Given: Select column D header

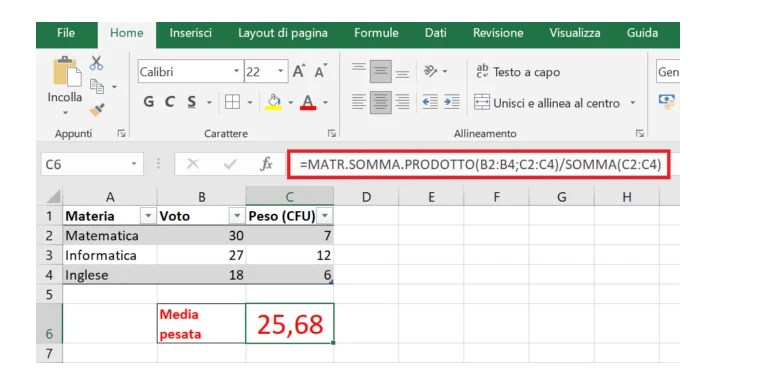Looking at the screenshot, I should (x=366, y=197).
